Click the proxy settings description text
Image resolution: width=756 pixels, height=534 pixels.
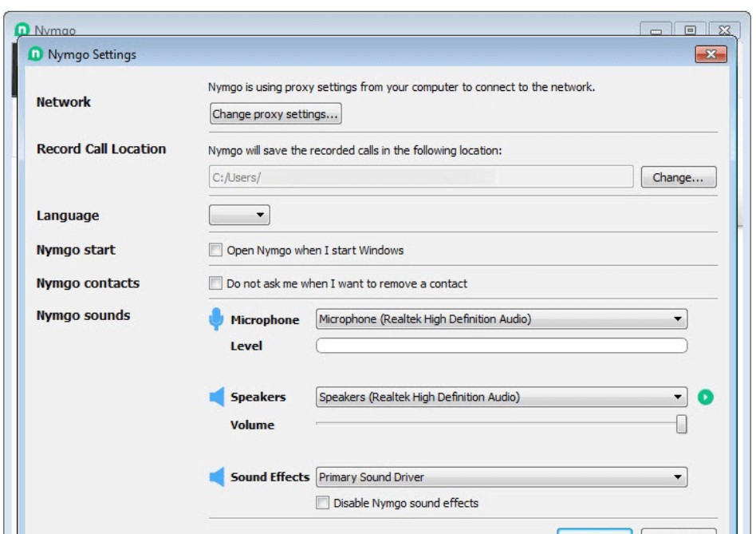401,87
